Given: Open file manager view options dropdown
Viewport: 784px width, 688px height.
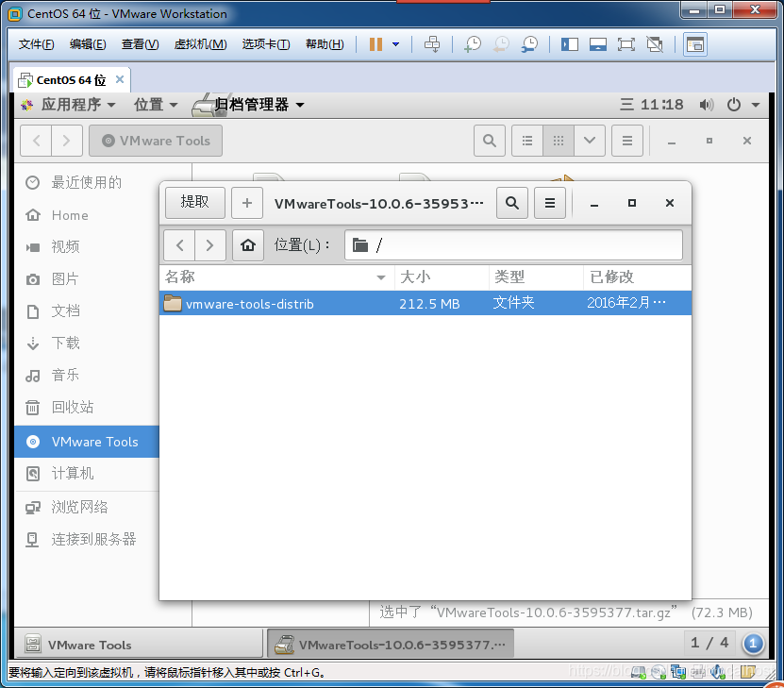Looking at the screenshot, I should pyautogui.click(x=590, y=141).
